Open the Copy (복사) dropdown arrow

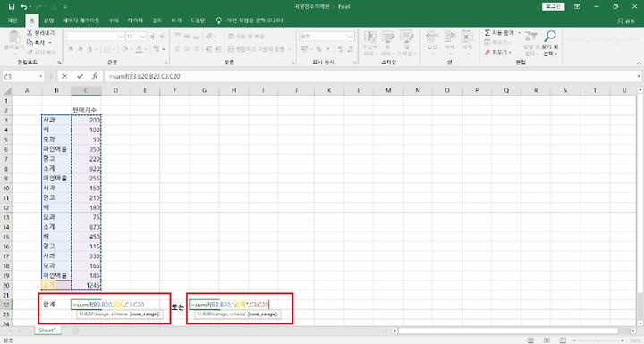(50, 42)
